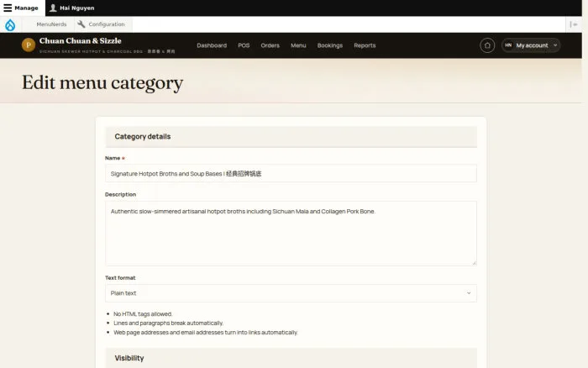This screenshot has height=368, width=588.
Task: Click the Text format field label
Action: click(120, 277)
